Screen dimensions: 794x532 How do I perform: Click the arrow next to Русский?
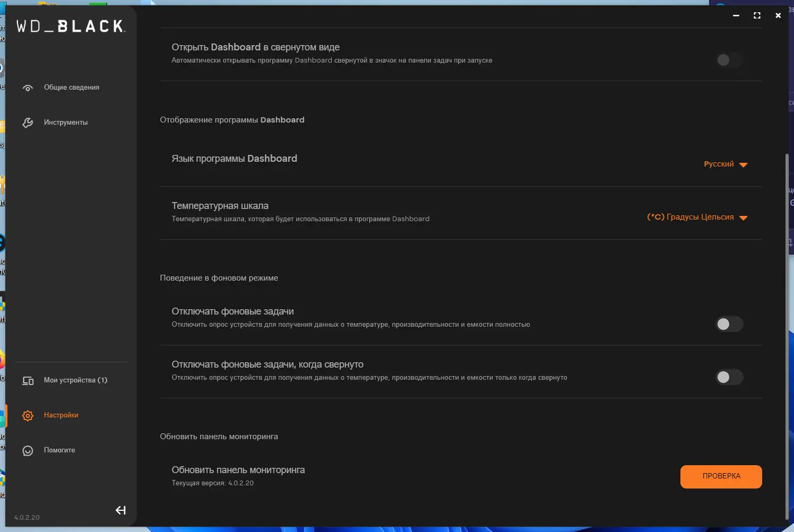[x=743, y=165]
